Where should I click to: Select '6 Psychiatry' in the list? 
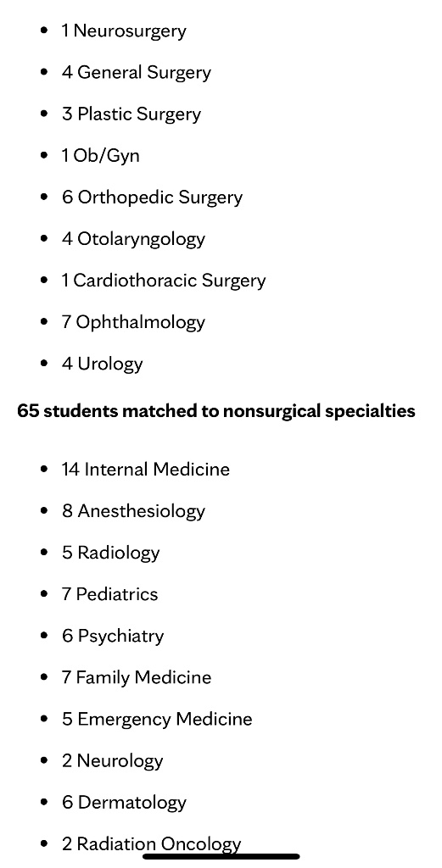[113, 636]
